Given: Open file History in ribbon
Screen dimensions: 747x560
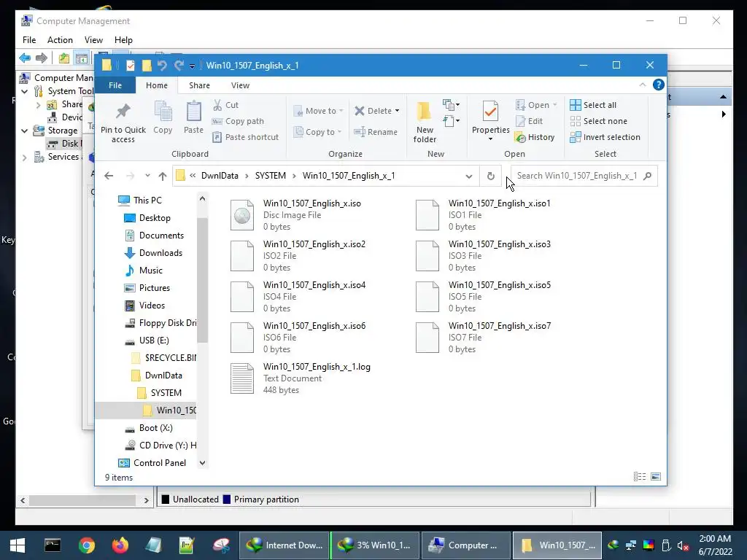Looking at the screenshot, I should [x=535, y=137].
